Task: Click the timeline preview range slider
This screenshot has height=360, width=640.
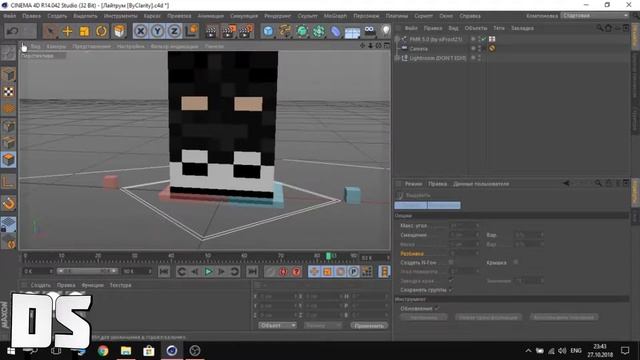Action: pos(87,271)
